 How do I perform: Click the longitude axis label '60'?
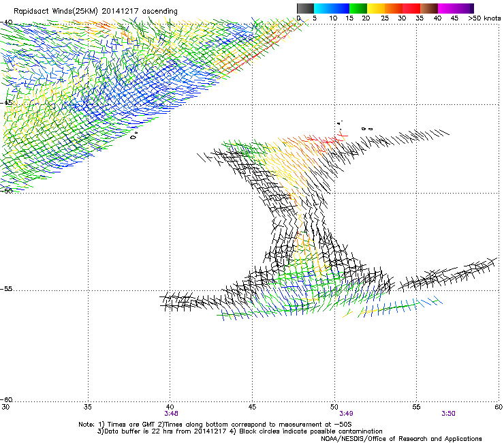[499, 407]
